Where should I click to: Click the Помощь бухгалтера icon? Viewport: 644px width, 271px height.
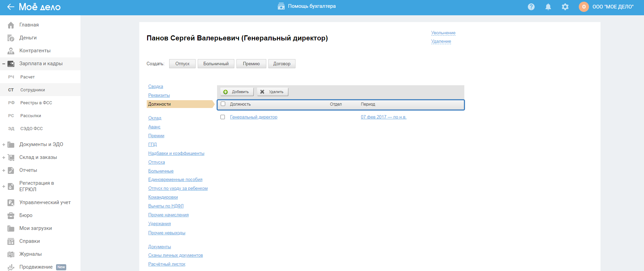pos(281,6)
